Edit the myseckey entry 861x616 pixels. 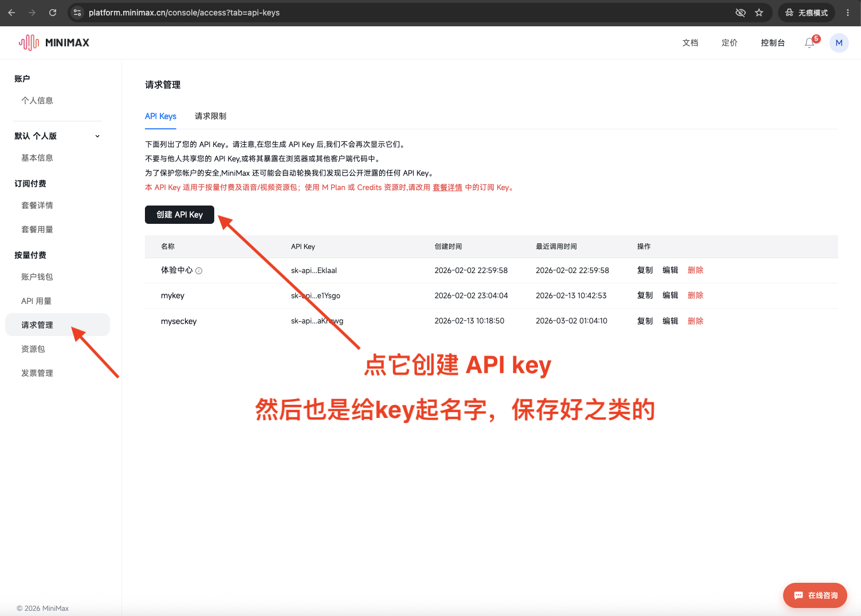coord(670,321)
